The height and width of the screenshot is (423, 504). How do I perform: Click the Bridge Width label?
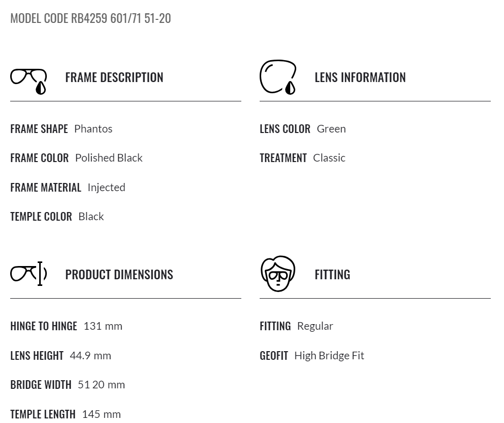click(x=41, y=385)
